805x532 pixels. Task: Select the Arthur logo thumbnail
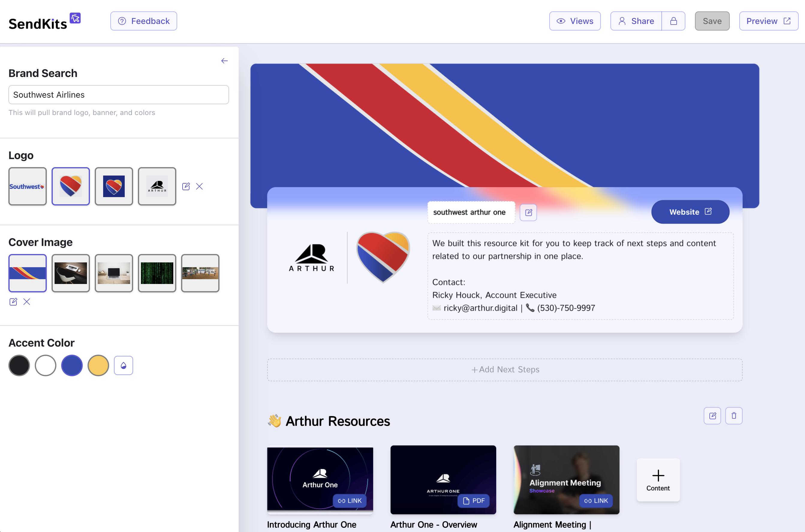tap(157, 186)
